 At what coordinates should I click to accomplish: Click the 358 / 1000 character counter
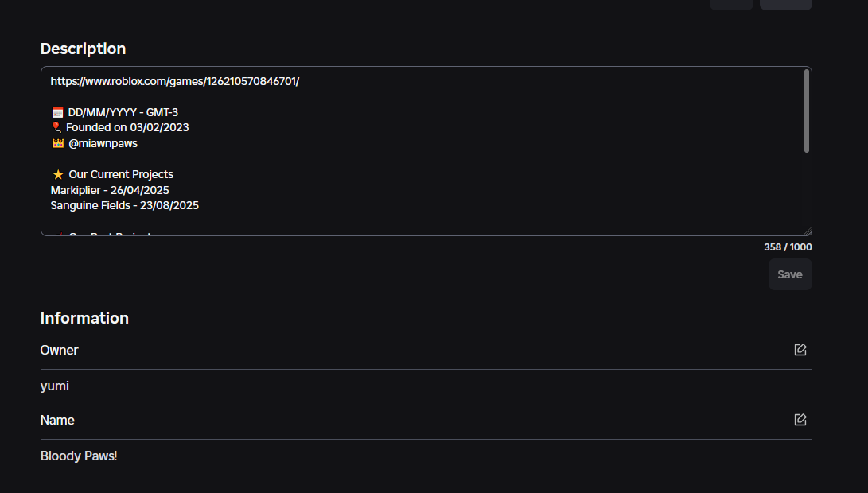coord(788,246)
